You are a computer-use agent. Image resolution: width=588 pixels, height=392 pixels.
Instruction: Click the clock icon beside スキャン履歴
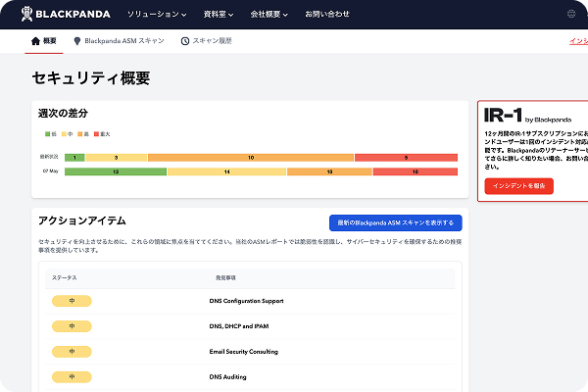coord(185,41)
